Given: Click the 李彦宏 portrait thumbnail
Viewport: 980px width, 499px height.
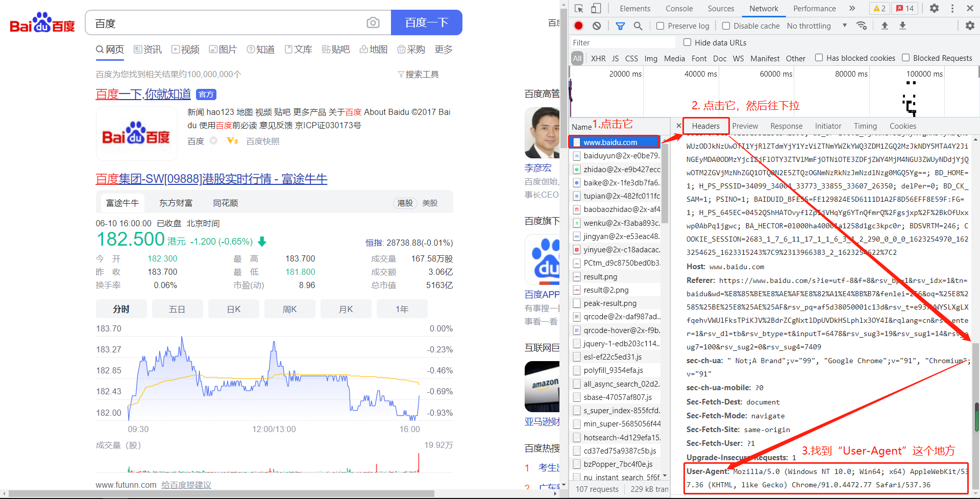Looking at the screenshot, I should (x=543, y=133).
